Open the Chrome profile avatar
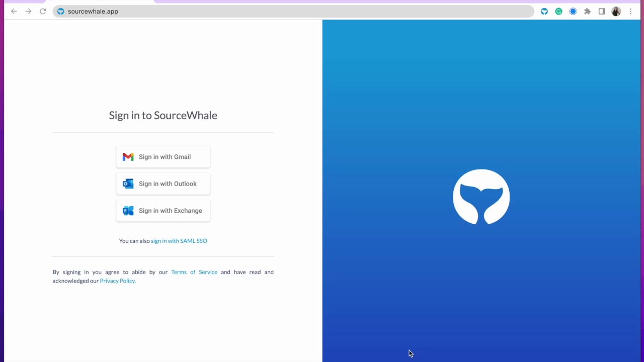The width and height of the screenshot is (644, 362). click(616, 11)
